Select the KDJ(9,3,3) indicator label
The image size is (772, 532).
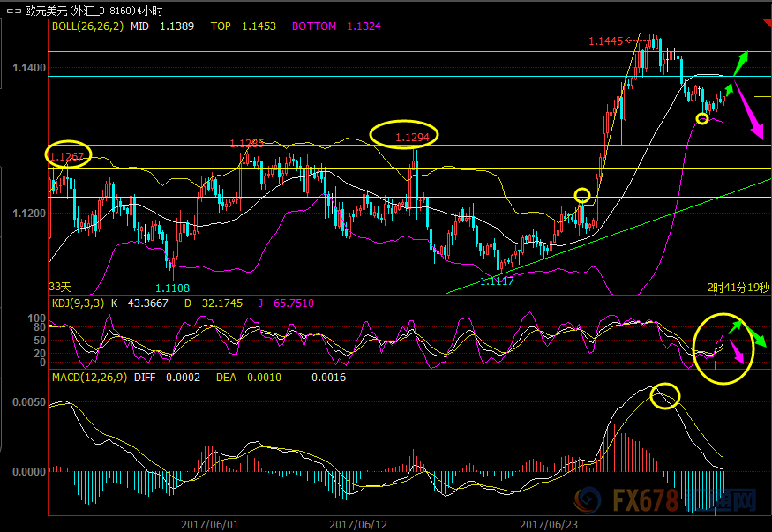coord(79,303)
